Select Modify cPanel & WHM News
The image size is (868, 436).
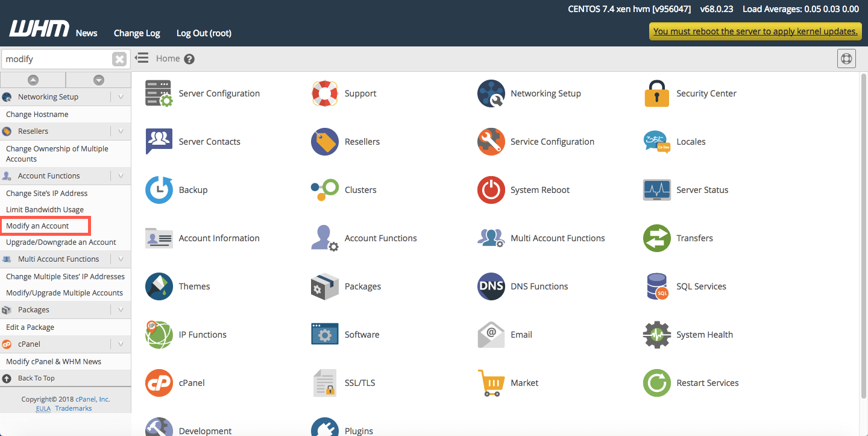pos(54,361)
